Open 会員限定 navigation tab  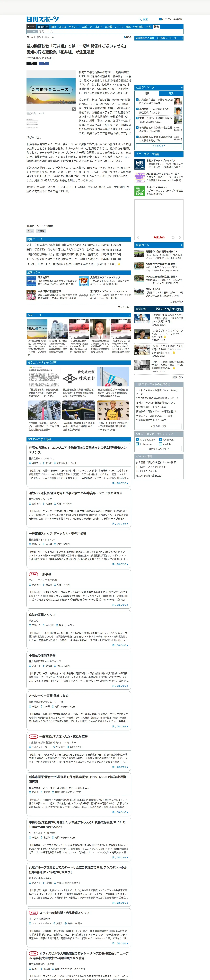(x=43, y=27)
